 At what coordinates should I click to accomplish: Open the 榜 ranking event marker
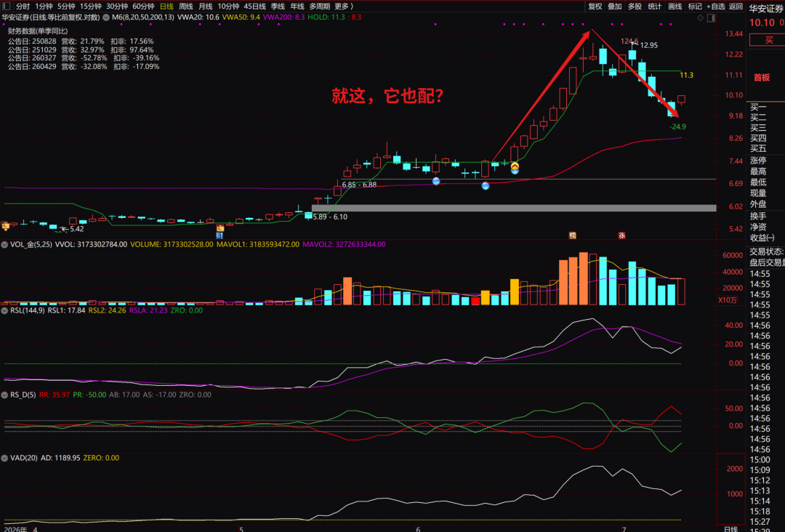(x=572, y=235)
